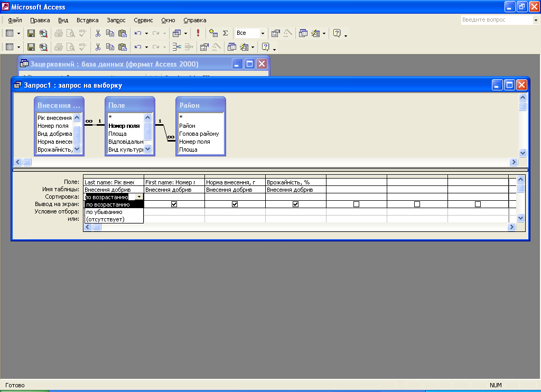The image size is (541, 392).
Task: Save using lower toolbar diskette icon
Action: (31, 47)
